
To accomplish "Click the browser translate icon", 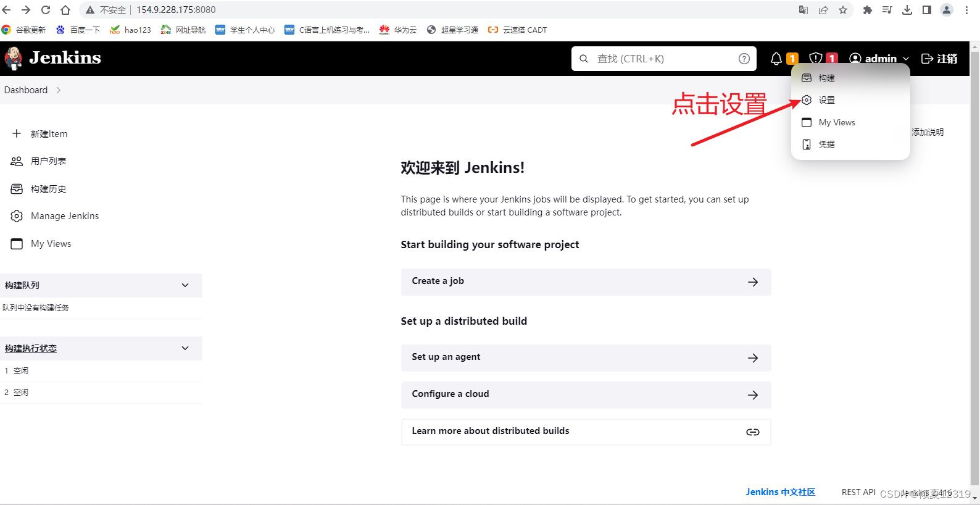I will 804,10.
